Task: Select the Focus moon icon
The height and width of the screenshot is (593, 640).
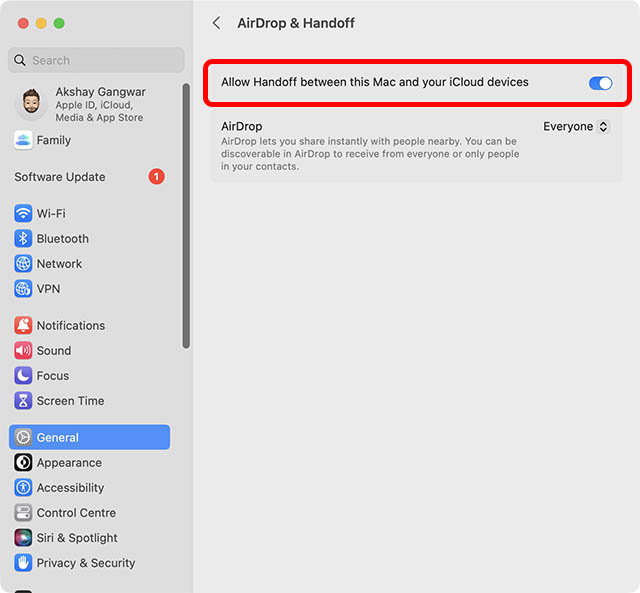Action: (23, 375)
